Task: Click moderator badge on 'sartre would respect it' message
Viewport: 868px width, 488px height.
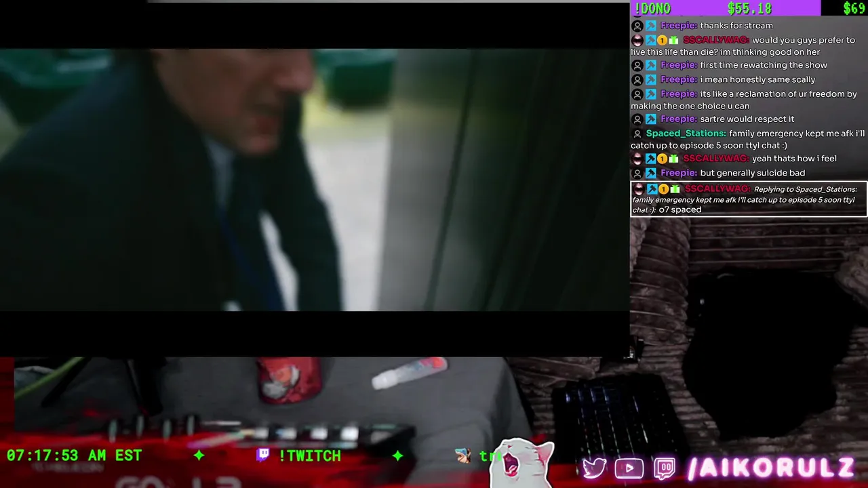Action: [650, 119]
